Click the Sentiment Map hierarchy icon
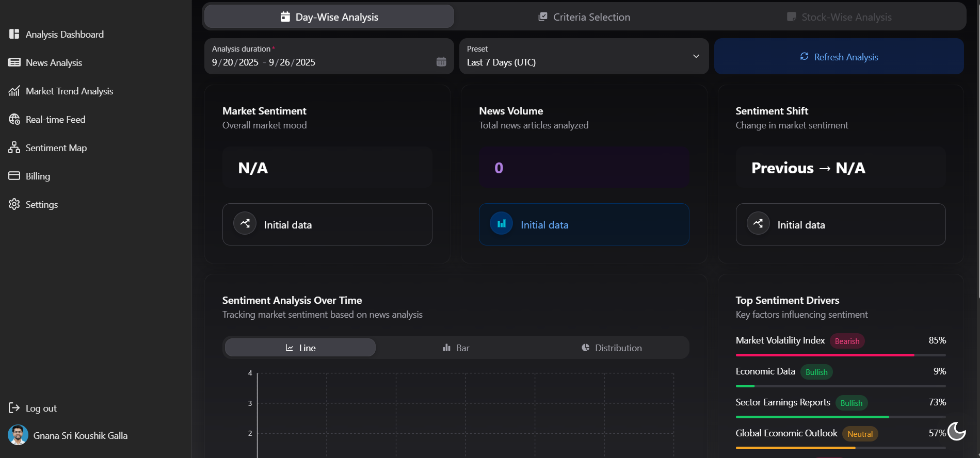The image size is (980, 458). tap(14, 148)
